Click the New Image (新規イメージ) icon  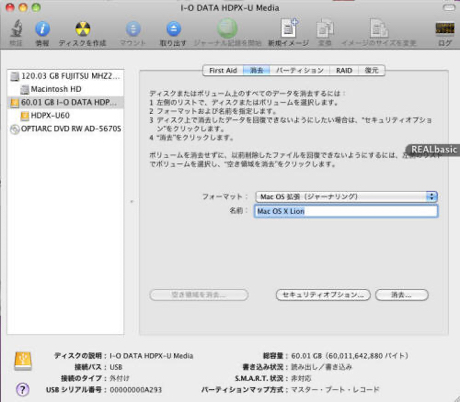click(289, 28)
